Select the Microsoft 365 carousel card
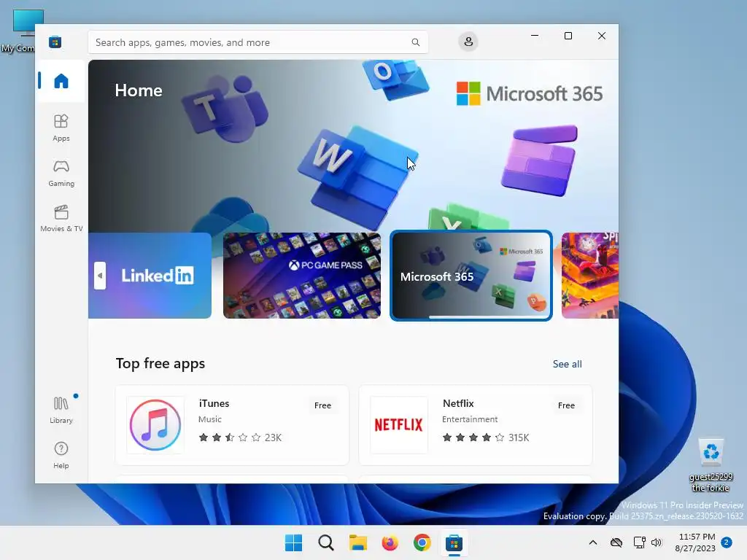This screenshot has height=560, width=747. pos(471,275)
